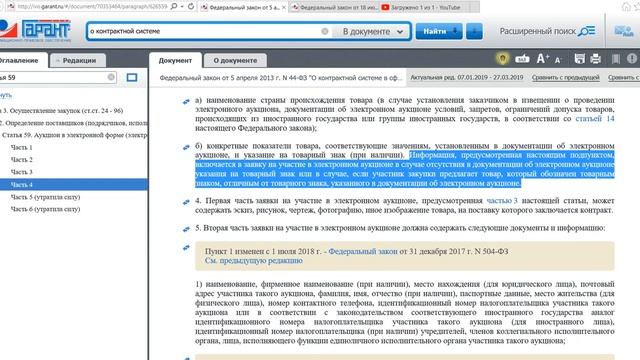Click the browser address bar URL

pyautogui.click(x=92, y=7)
